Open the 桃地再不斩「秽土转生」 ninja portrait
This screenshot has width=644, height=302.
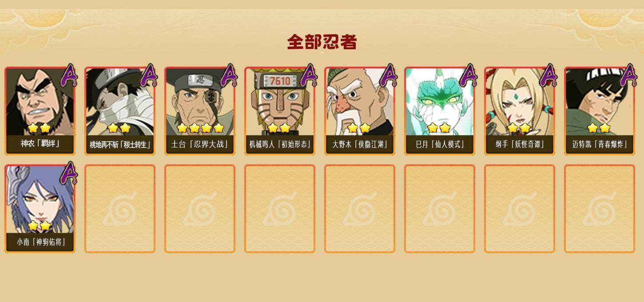coord(120,111)
